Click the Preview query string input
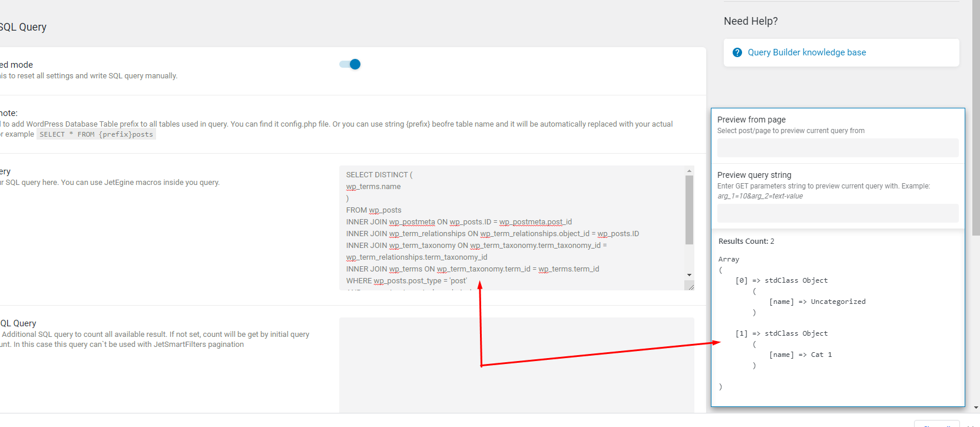980x427 pixels. tap(837, 213)
